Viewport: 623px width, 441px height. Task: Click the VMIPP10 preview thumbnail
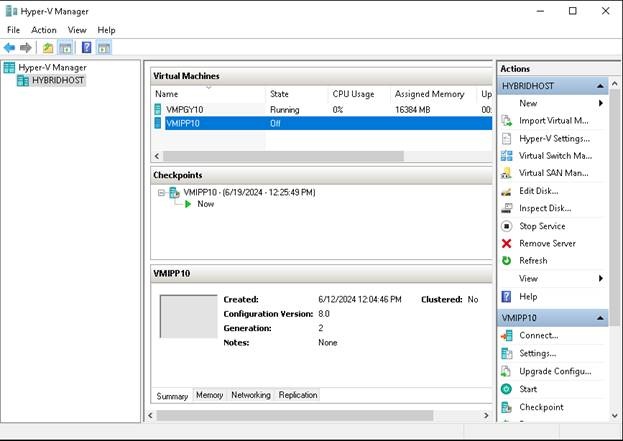pos(188,317)
